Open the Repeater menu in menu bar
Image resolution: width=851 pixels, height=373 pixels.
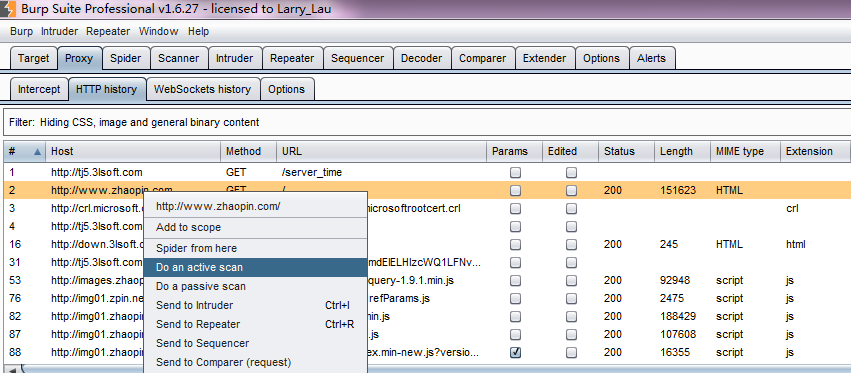[x=108, y=31]
